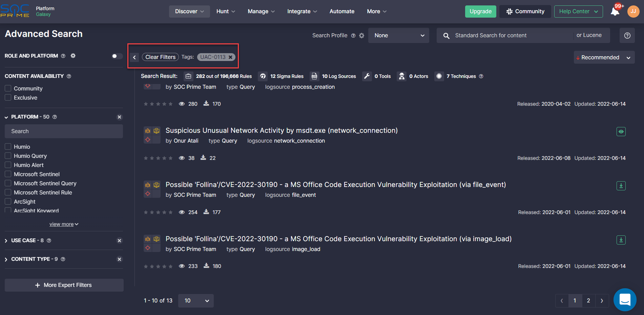Open the Discover menu
This screenshot has width=644, height=315.
click(x=189, y=12)
